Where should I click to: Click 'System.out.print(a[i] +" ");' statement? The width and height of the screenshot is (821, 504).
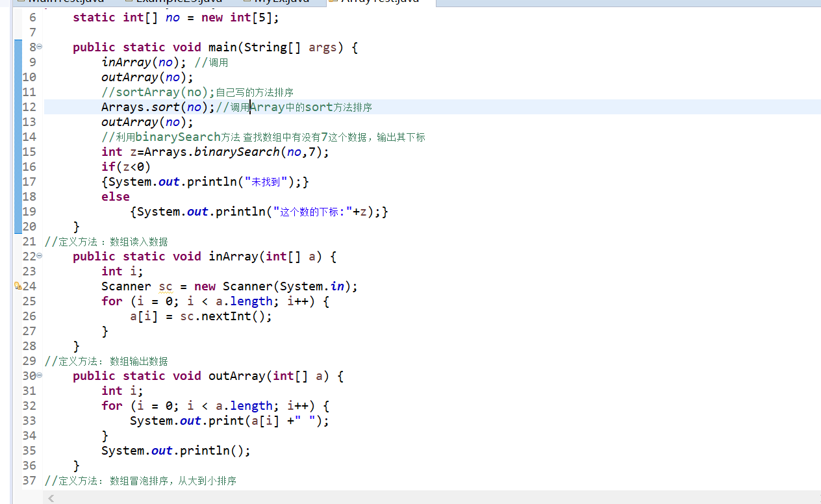coord(229,421)
